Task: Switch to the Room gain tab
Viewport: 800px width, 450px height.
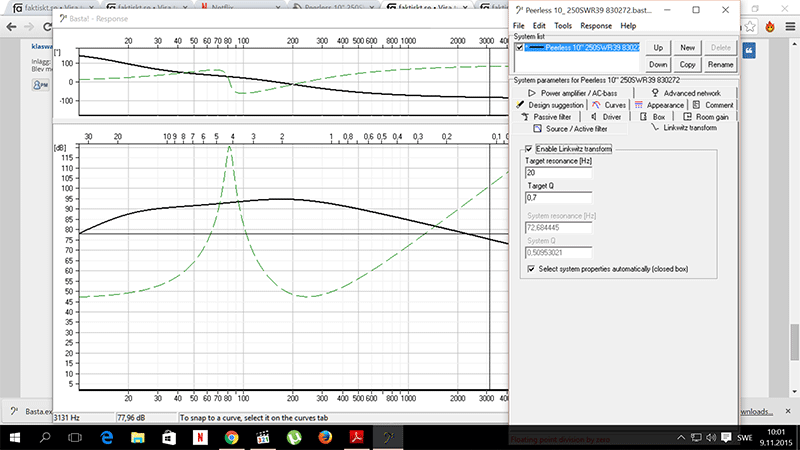Action: (x=706, y=117)
